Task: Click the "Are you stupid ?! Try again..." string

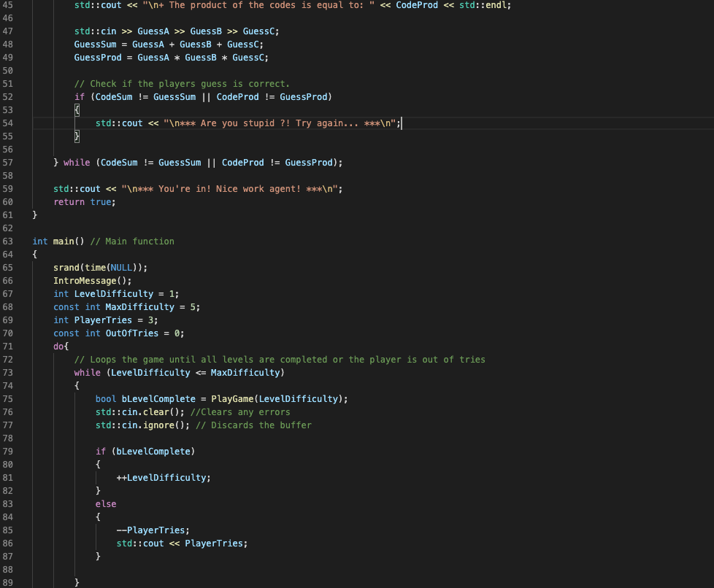Action: click(x=279, y=123)
